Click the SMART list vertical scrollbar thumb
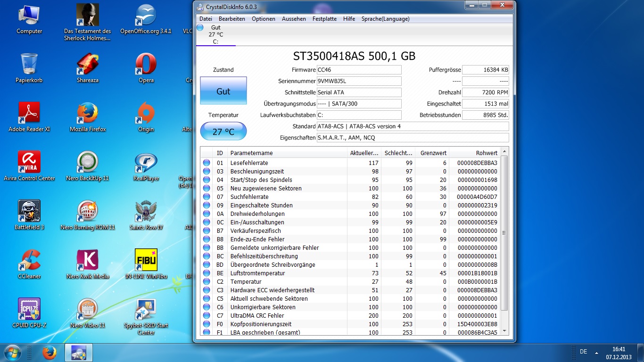The height and width of the screenshot is (362, 644). point(504,232)
